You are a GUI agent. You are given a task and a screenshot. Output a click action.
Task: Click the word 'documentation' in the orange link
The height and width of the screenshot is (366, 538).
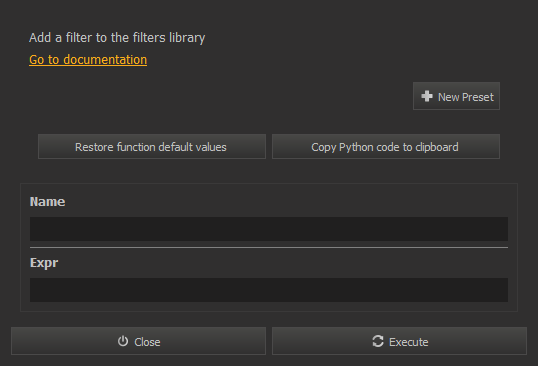[x=105, y=60]
